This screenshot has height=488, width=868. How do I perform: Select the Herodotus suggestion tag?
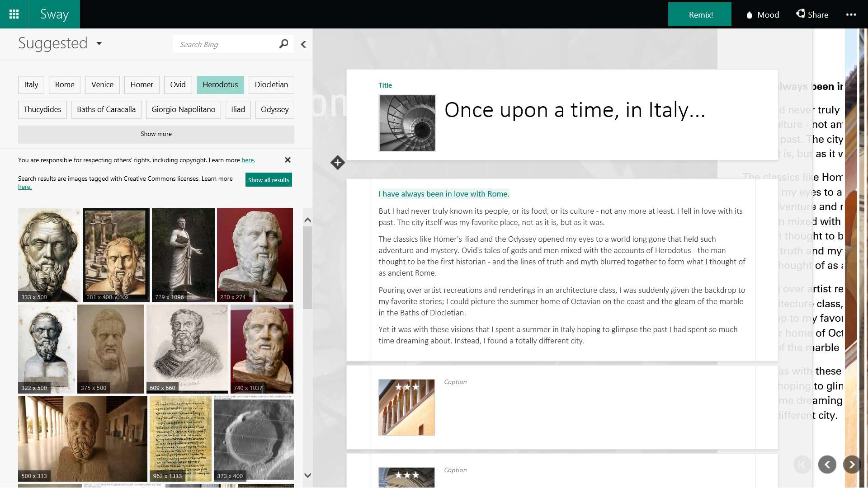point(220,84)
